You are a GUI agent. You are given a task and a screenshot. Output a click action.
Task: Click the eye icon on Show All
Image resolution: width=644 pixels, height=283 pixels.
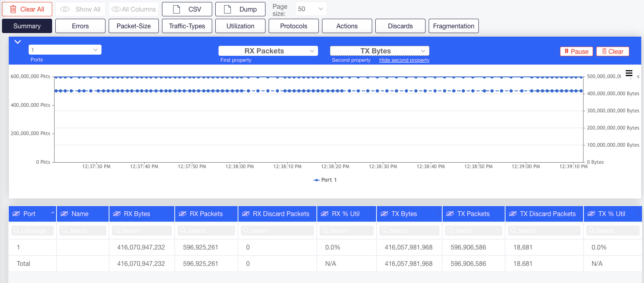point(65,9)
